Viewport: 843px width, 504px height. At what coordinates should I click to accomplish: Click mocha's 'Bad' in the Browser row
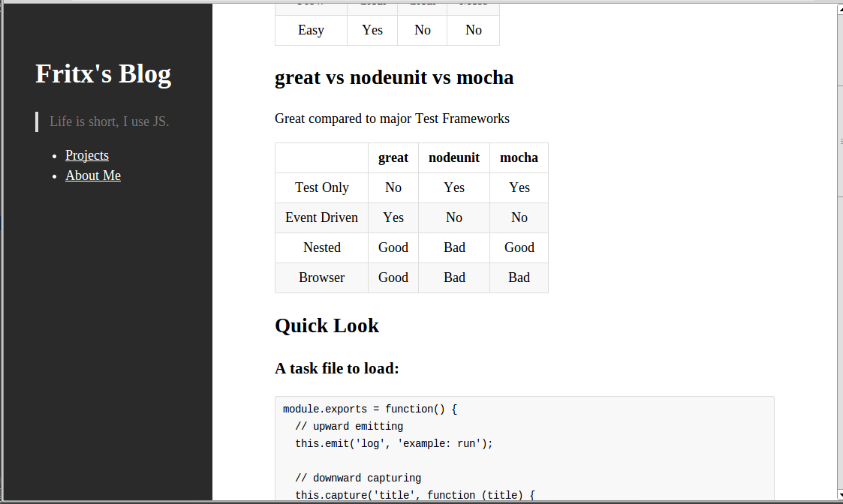point(519,277)
